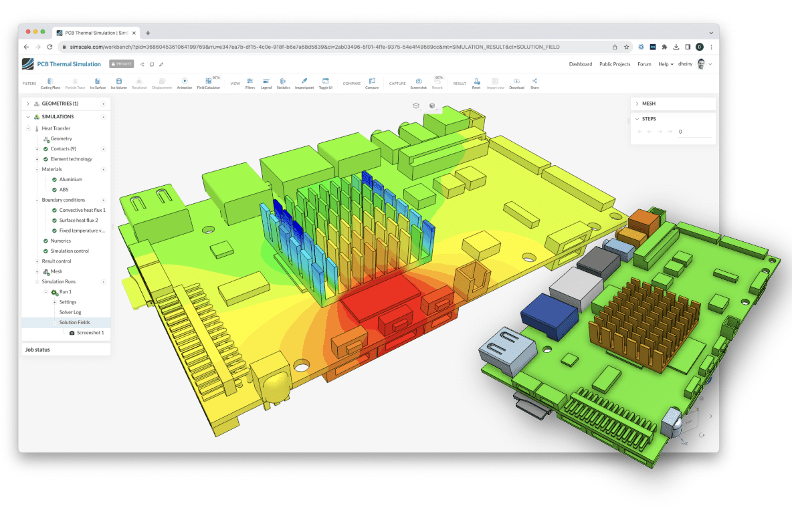
Task: Open Public Projects page
Action: pos(615,64)
